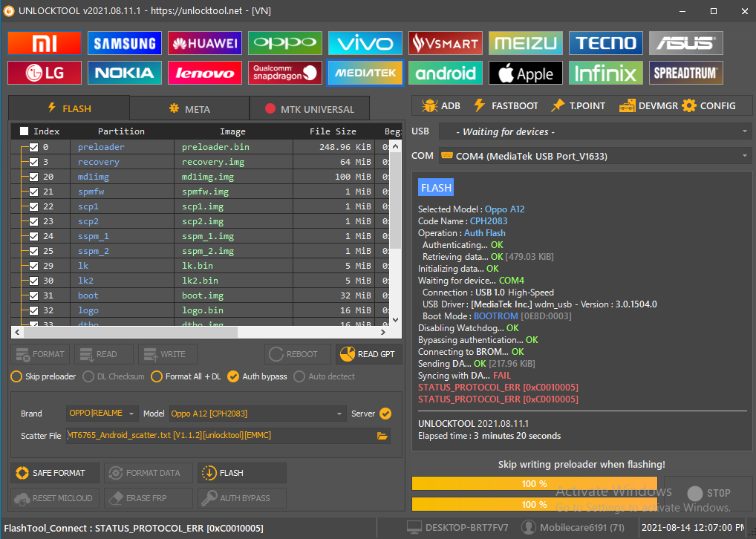Select the Xiaomi MI brand icon
756x539 pixels.
pos(45,43)
